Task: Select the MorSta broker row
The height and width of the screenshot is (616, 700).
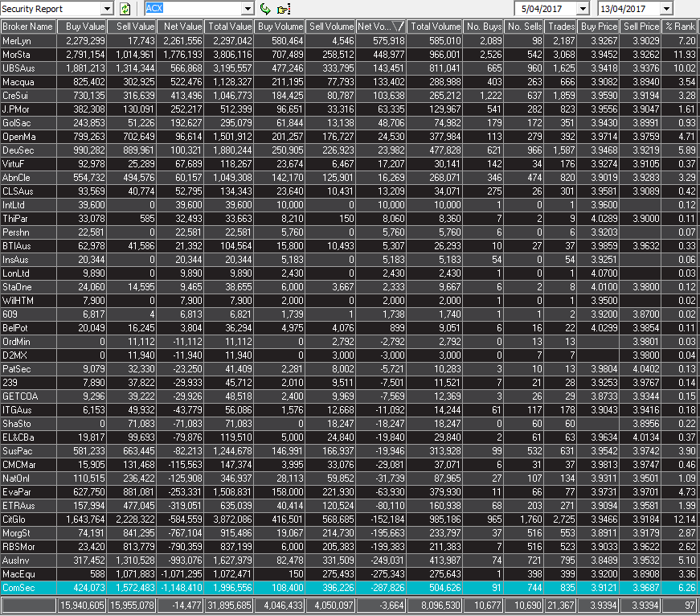Action: [x=348, y=55]
